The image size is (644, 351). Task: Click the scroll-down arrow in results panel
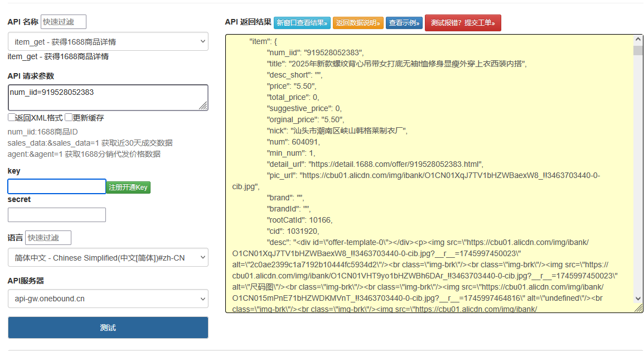[638, 299]
